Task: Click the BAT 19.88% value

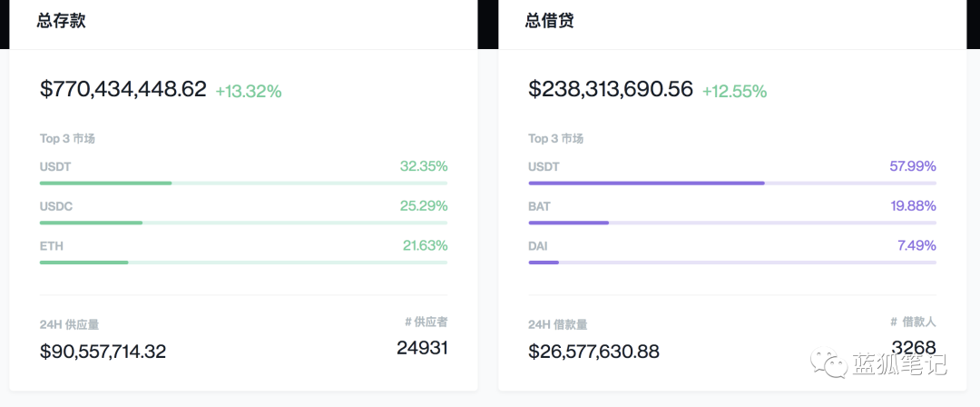Action: coord(913,206)
